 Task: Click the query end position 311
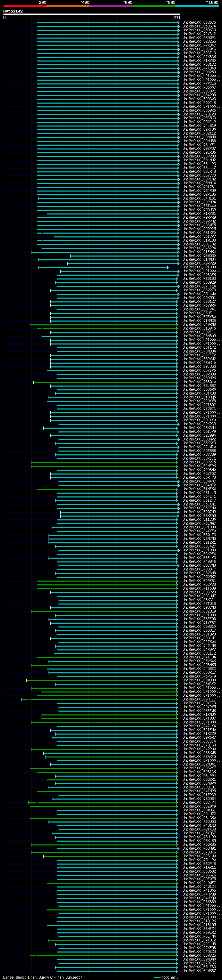click(175, 17)
